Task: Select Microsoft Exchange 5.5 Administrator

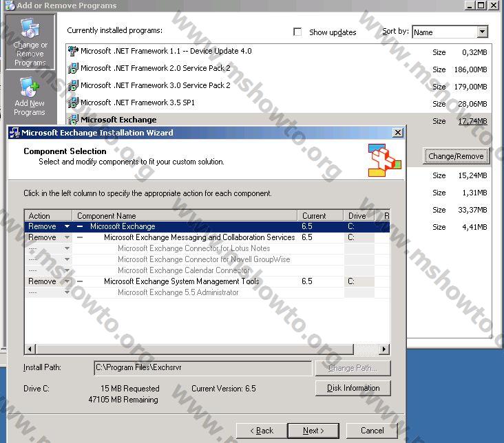Action: point(178,292)
